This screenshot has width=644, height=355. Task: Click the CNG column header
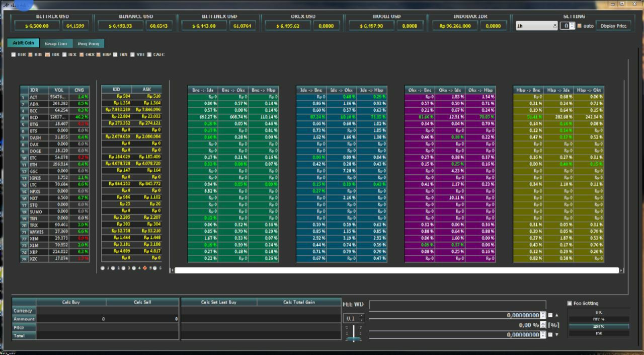click(x=79, y=90)
